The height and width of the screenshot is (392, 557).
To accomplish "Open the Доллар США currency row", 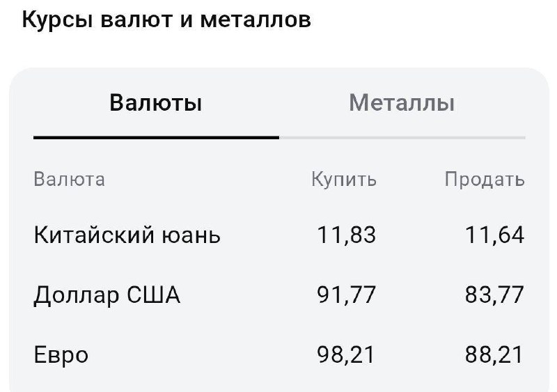I will (x=107, y=295).
